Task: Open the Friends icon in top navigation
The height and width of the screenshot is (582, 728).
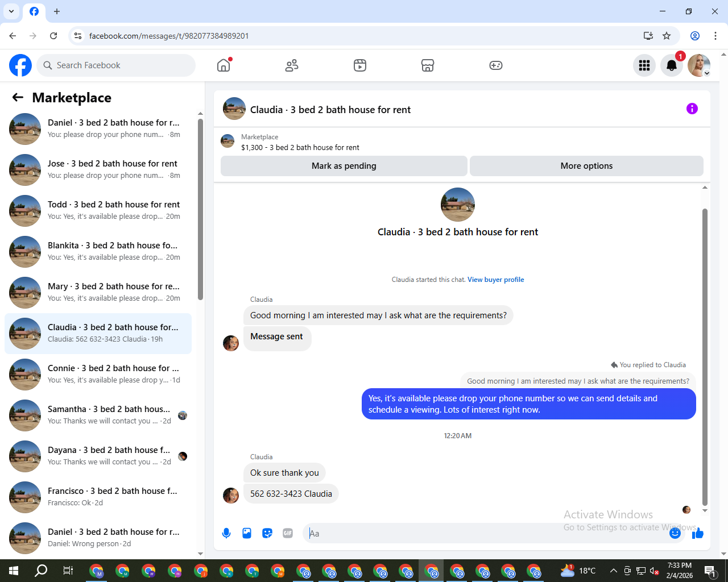Action: pyautogui.click(x=292, y=65)
